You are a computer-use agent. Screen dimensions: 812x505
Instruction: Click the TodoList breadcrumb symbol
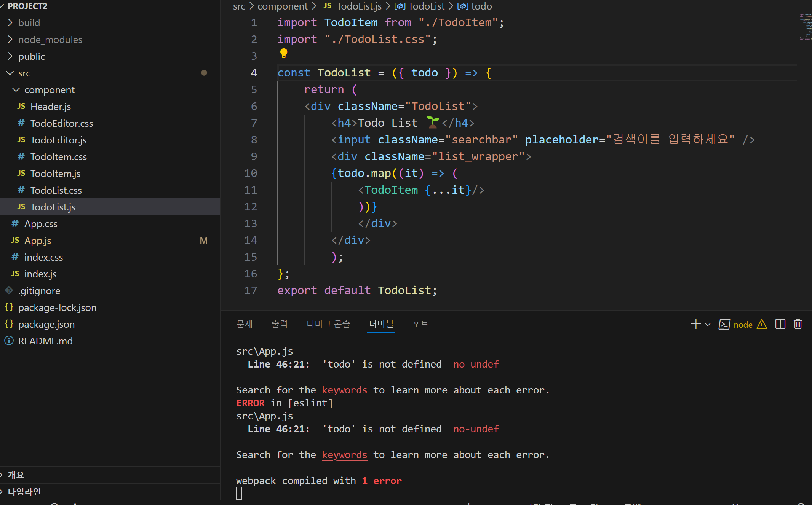426,6
